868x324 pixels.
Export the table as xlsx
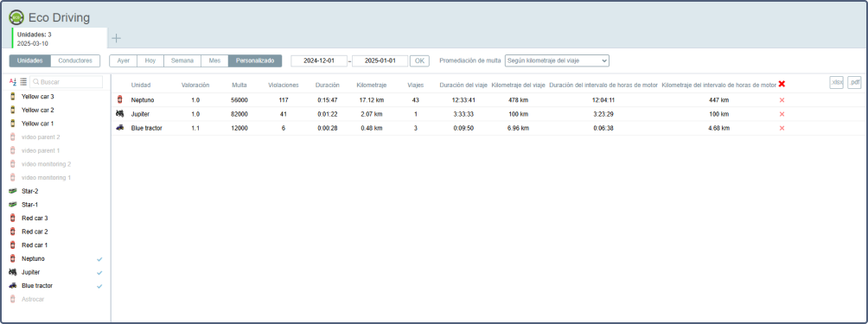pos(836,82)
